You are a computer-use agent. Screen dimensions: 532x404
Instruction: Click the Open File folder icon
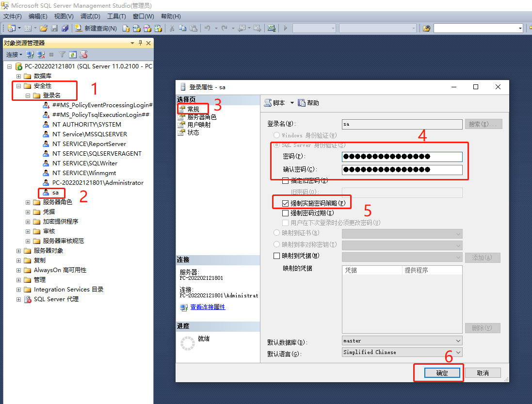click(44, 28)
